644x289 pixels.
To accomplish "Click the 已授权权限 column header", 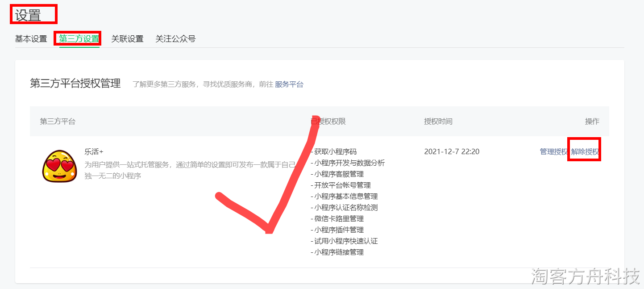I will point(328,121).
